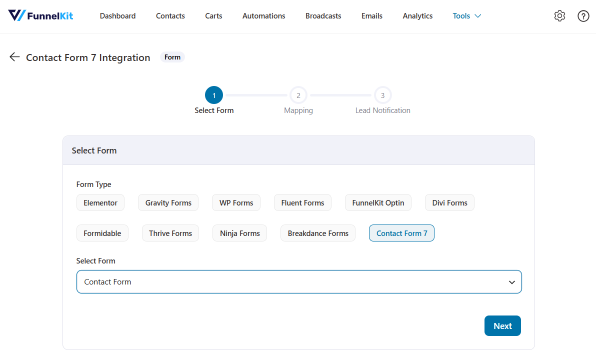Expand the Tools dropdown menu
Image resolution: width=596 pixels, height=364 pixels.
coord(467,16)
